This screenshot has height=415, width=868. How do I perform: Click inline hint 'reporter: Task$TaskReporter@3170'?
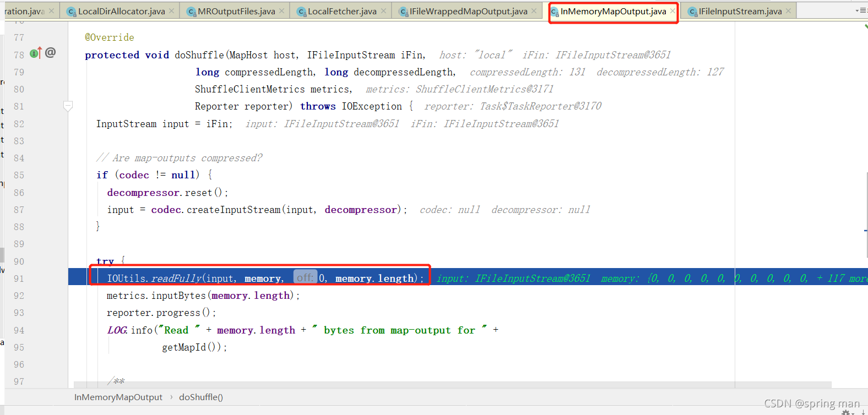tap(513, 106)
